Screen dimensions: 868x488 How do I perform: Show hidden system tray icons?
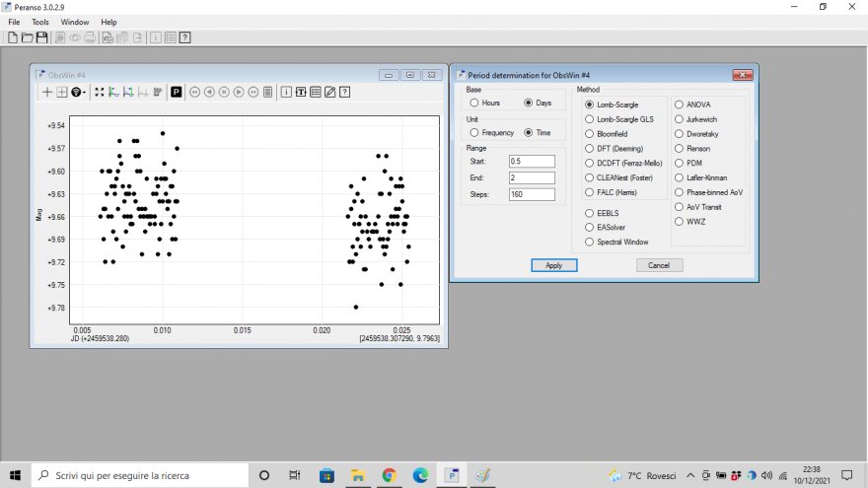pyautogui.click(x=690, y=475)
